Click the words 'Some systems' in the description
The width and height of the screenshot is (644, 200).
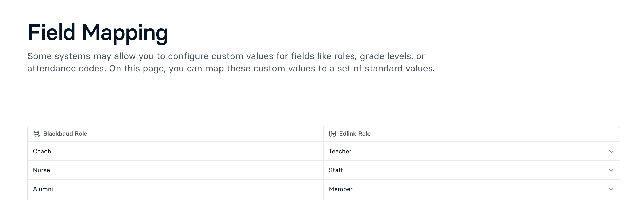(x=59, y=56)
